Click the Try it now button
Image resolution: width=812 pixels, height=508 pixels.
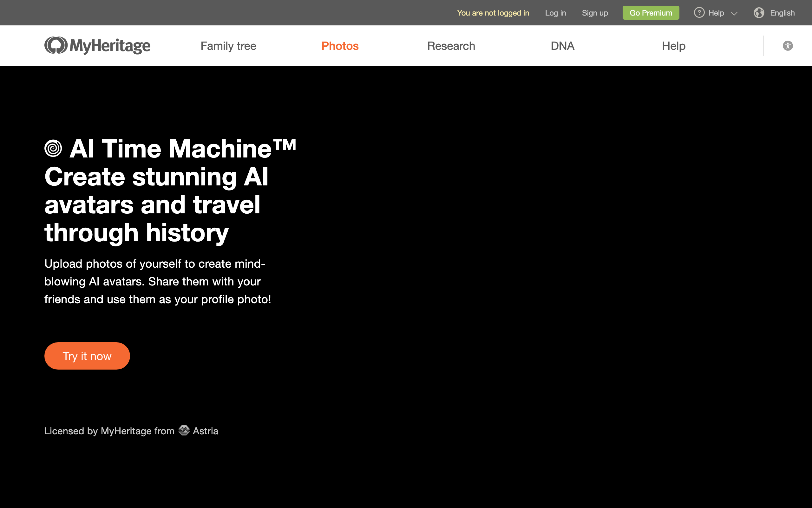[x=87, y=356]
